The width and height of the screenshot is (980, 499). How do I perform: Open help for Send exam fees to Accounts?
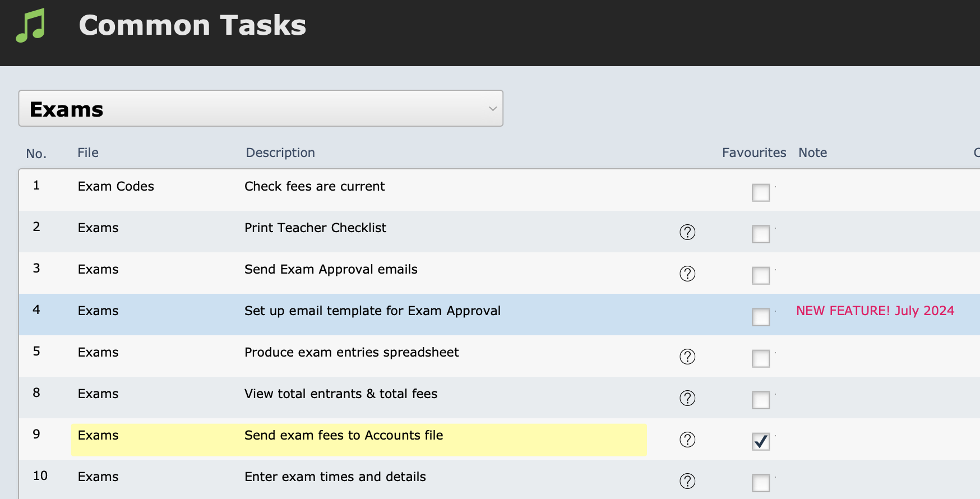[x=687, y=440]
